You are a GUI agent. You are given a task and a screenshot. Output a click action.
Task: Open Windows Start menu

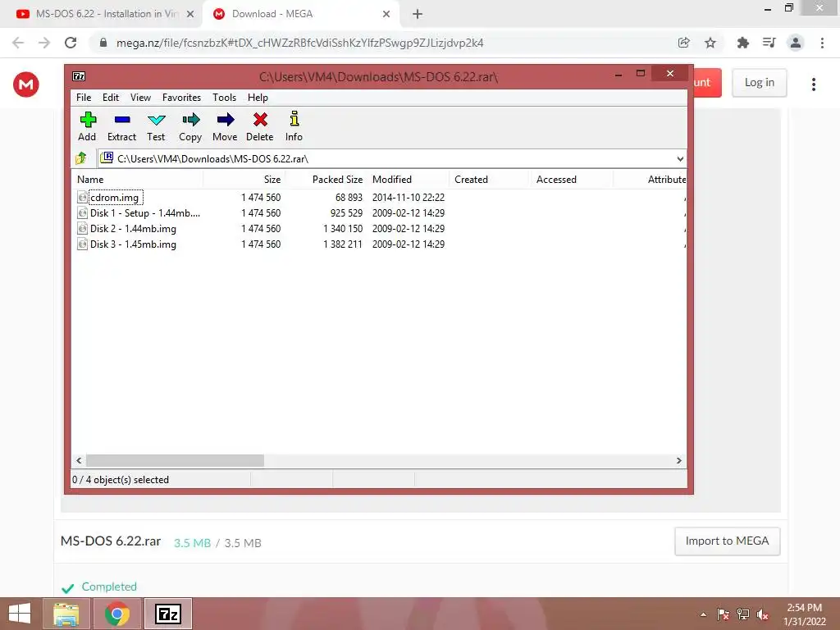click(x=20, y=614)
